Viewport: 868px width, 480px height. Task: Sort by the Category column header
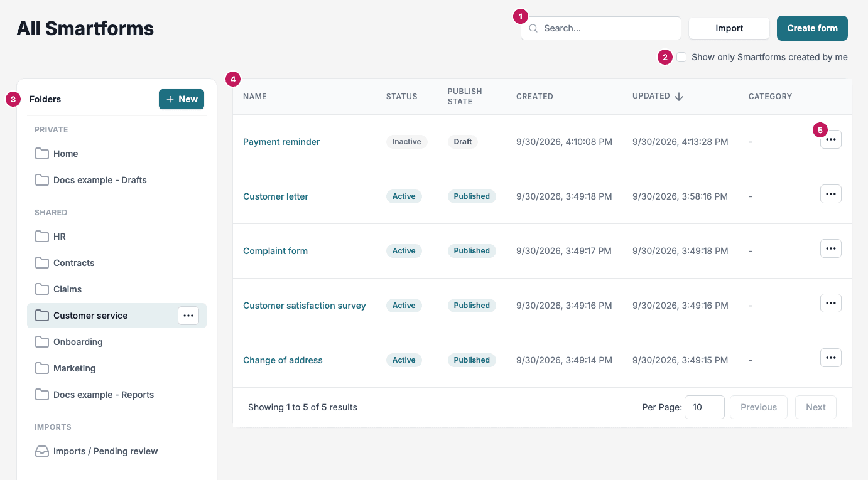(770, 97)
